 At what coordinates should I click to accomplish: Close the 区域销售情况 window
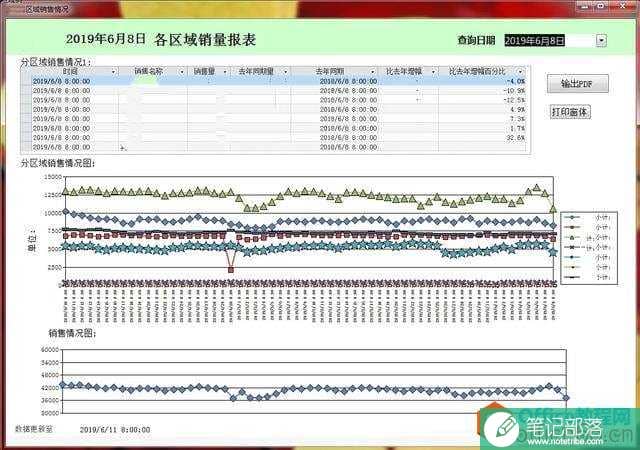coord(623,6)
